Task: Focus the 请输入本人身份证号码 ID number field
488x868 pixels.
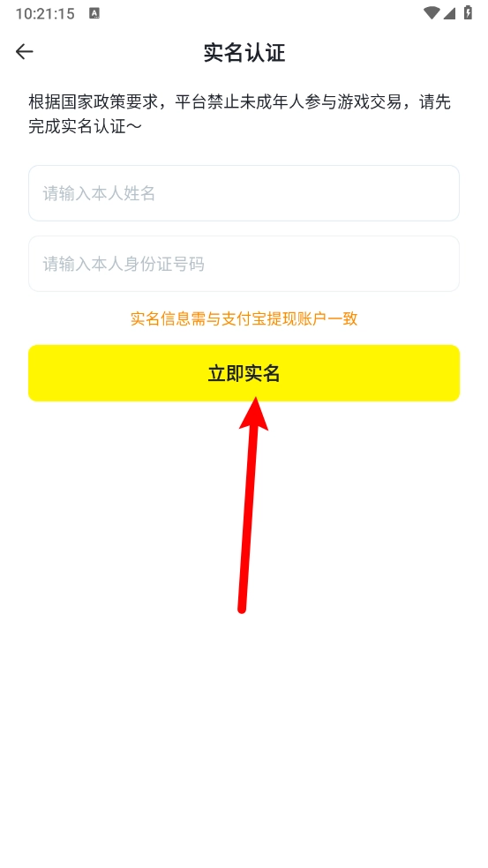Action: 244,264
